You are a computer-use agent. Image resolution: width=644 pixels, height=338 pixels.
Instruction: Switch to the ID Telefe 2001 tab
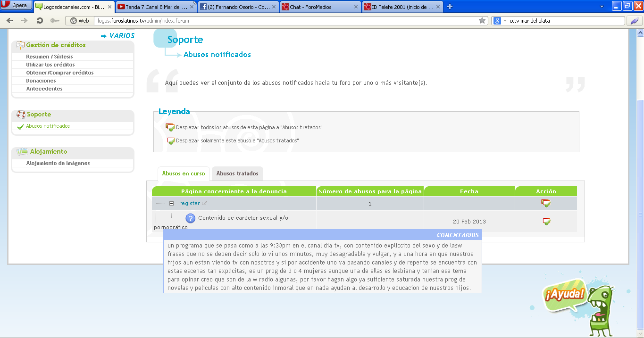click(402, 7)
